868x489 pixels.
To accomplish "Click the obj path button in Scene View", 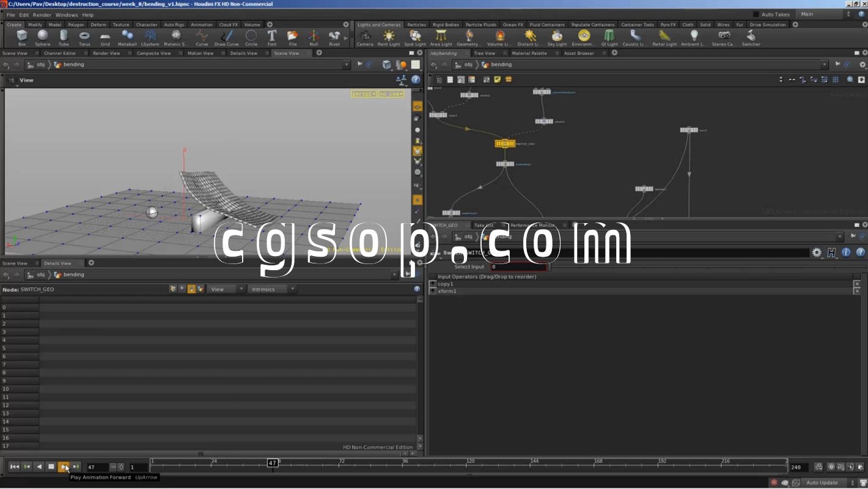I will [x=37, y=64].
